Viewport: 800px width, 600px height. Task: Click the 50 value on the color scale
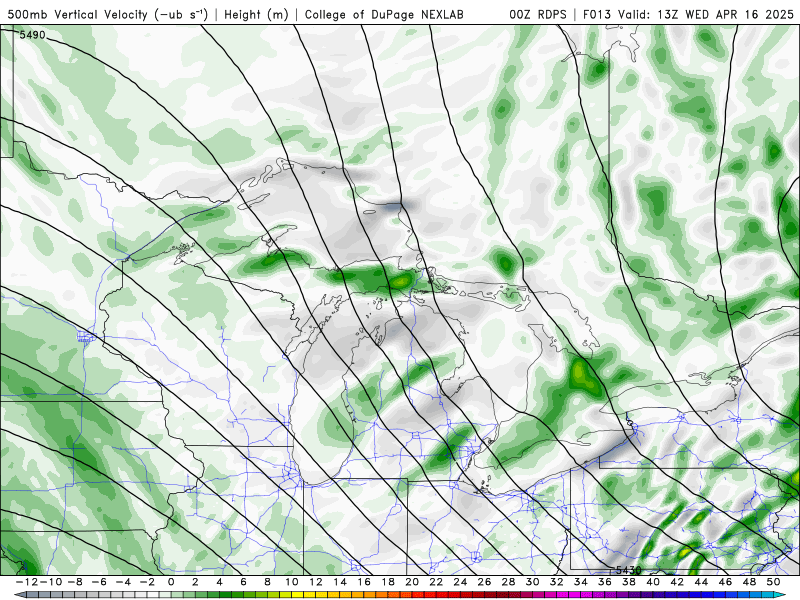click(x=773, y=582)
